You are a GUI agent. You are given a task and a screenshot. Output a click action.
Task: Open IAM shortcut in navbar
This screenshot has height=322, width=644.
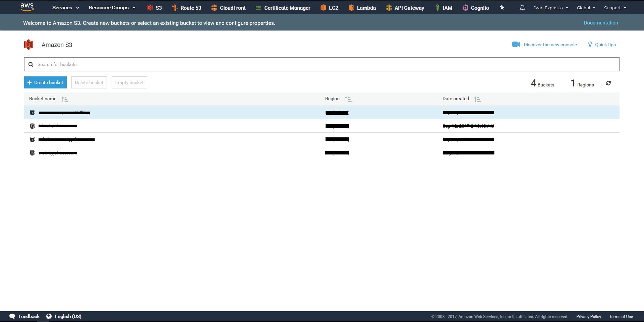[444, 8]
